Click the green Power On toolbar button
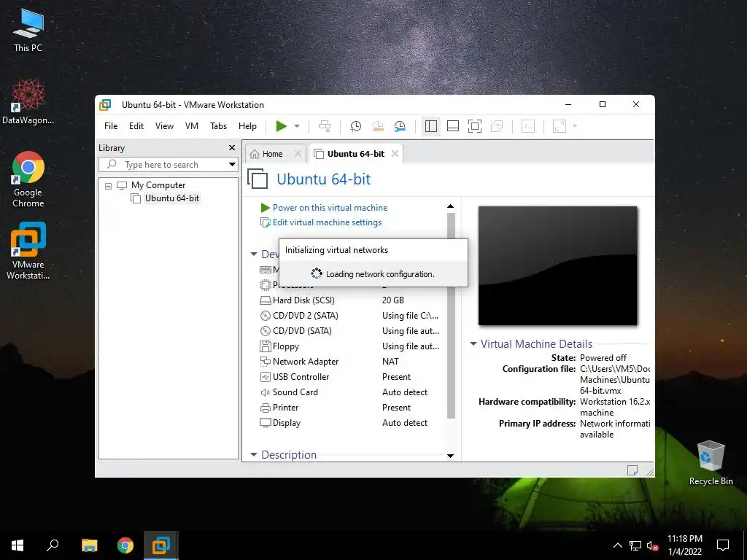747x560 pixels. [281, 126]
